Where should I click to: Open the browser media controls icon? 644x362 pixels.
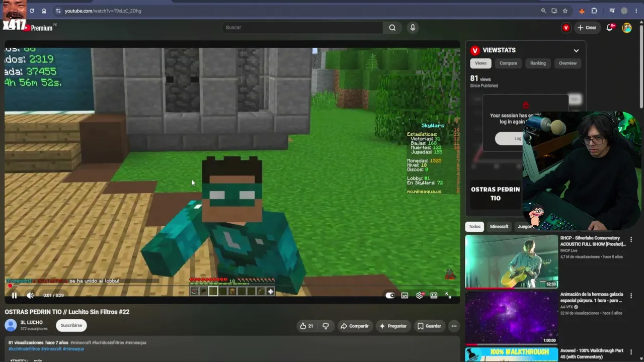pyautogui.click(x=612, y=11)
